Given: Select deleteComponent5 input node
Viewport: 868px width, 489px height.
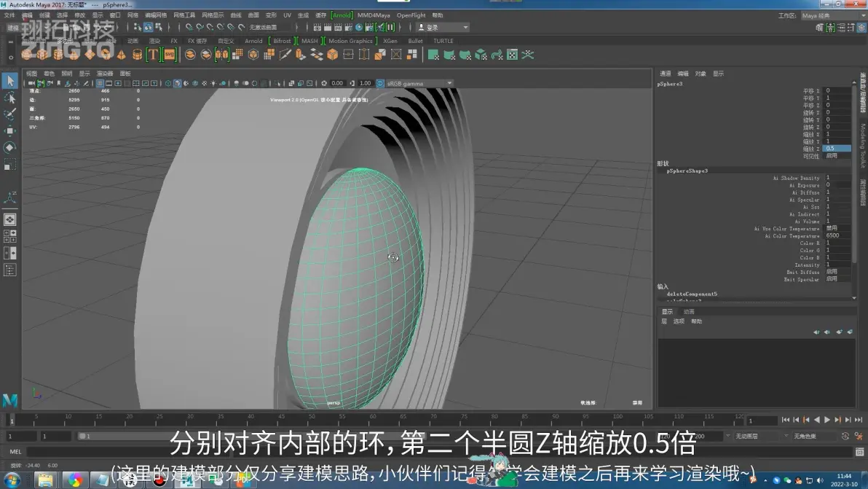Looking at the screenshot, I should [x=692, y=294].
